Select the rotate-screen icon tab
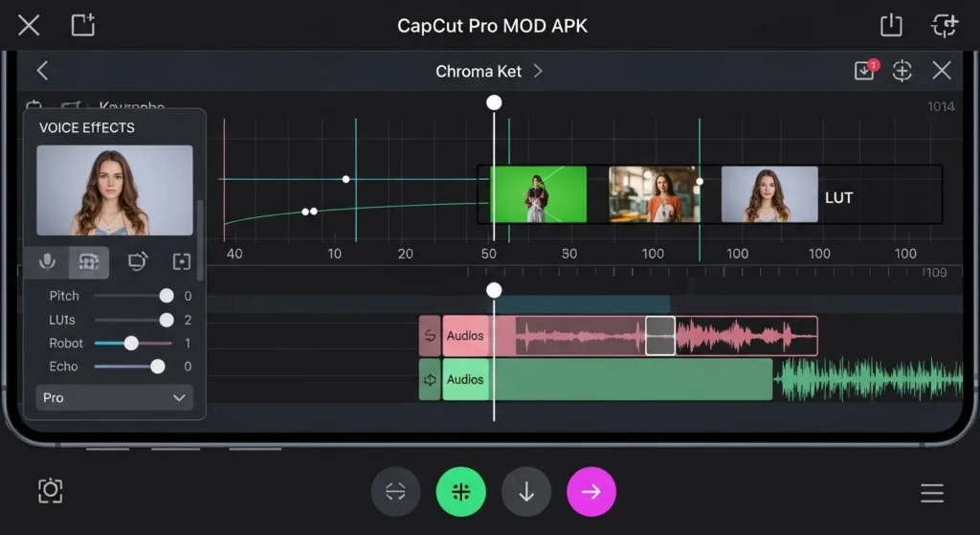This screenshot has height=535, width=980. point(138,261)
